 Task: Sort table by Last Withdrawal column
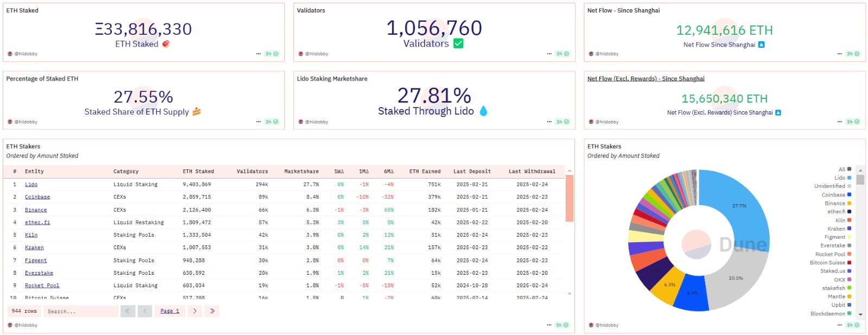[532, 171]
